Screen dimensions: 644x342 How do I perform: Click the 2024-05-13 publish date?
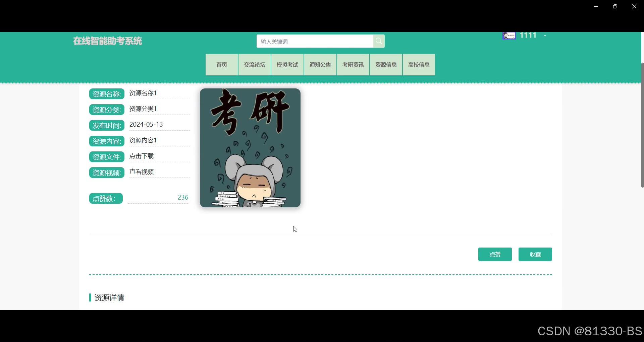[x=146, y=124]
